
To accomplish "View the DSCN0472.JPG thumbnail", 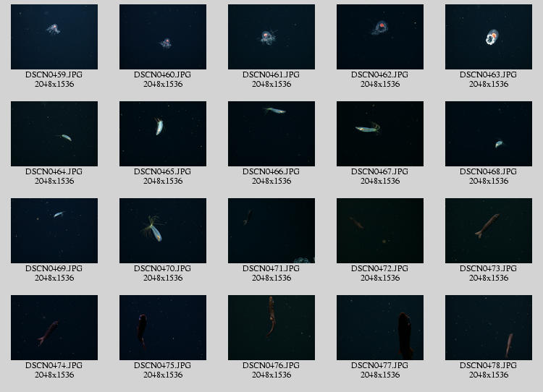I will coord(380,231).
